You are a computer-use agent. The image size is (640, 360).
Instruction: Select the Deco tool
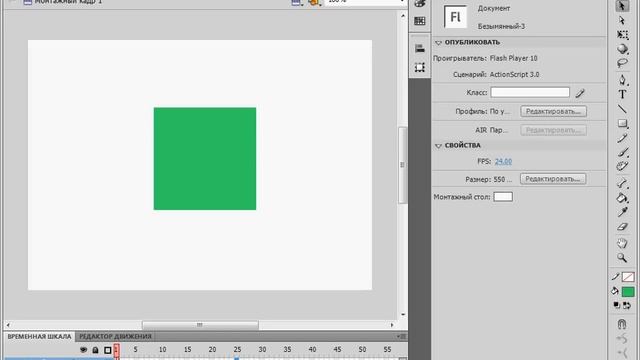[x=622, y=166]
